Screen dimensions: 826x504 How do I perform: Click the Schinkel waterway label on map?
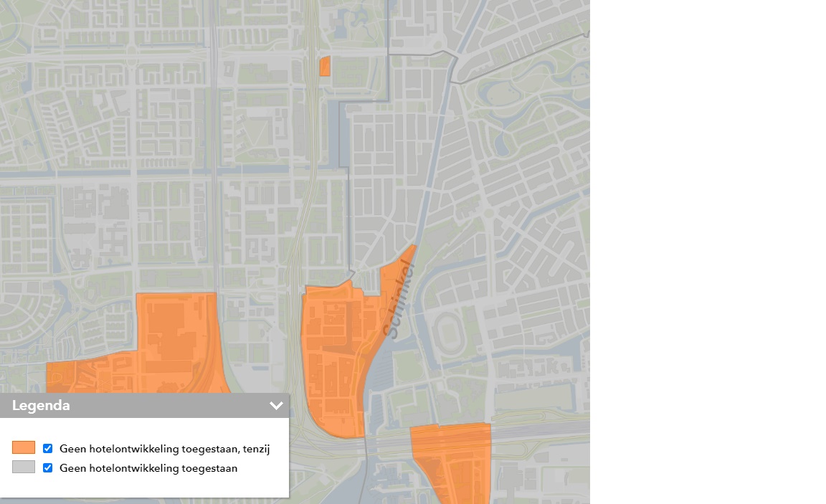click(399, 299)
